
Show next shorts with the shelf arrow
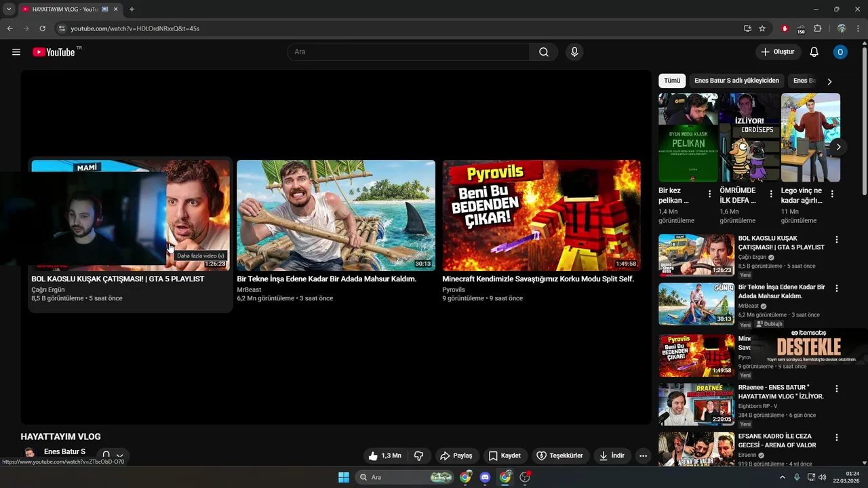point(839,147)
